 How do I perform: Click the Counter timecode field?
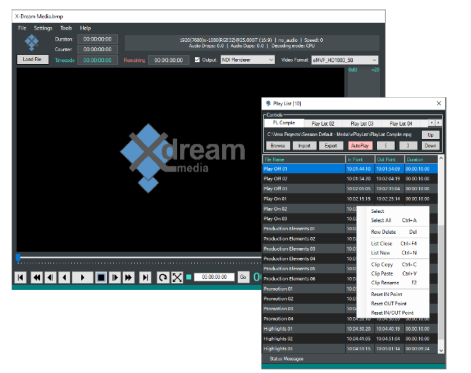click(97, 49)
